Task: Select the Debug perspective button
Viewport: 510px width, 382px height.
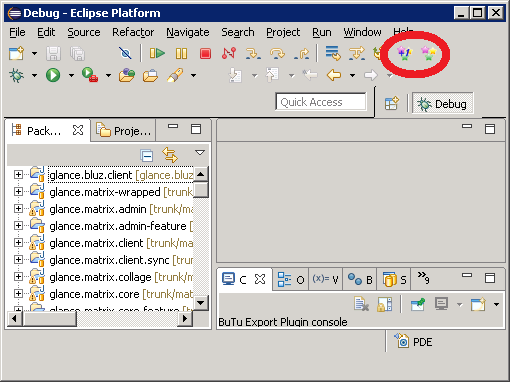Action: (443, 104)
